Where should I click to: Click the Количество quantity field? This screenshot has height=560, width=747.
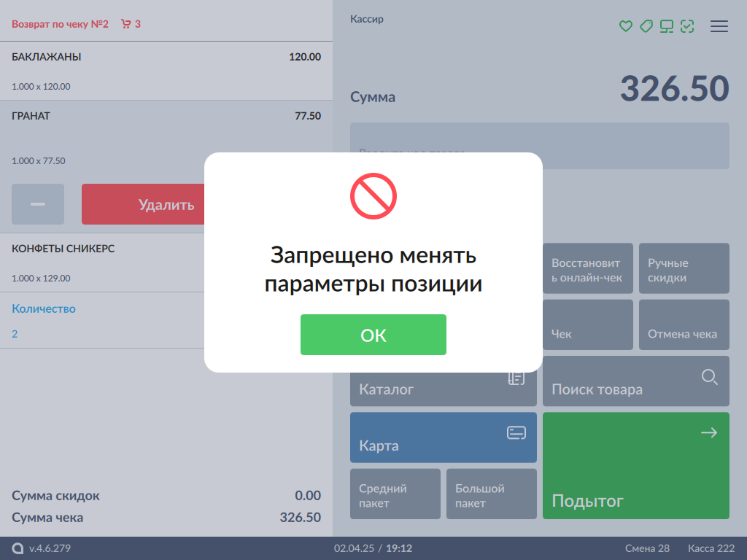tap(102, 321)
